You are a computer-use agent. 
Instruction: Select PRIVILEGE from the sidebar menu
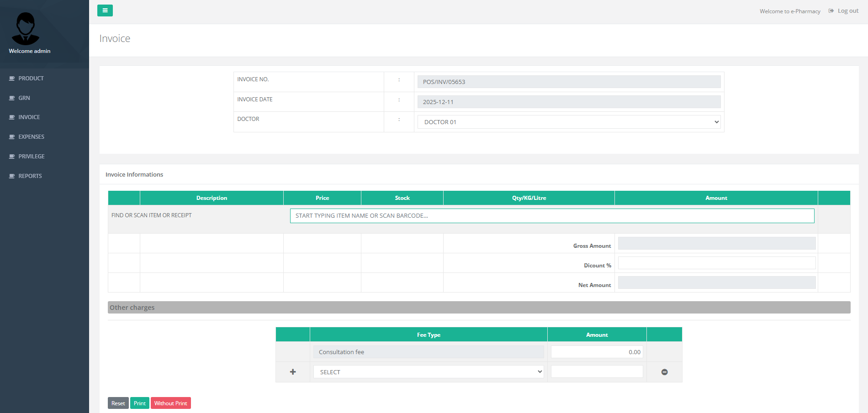31,156
